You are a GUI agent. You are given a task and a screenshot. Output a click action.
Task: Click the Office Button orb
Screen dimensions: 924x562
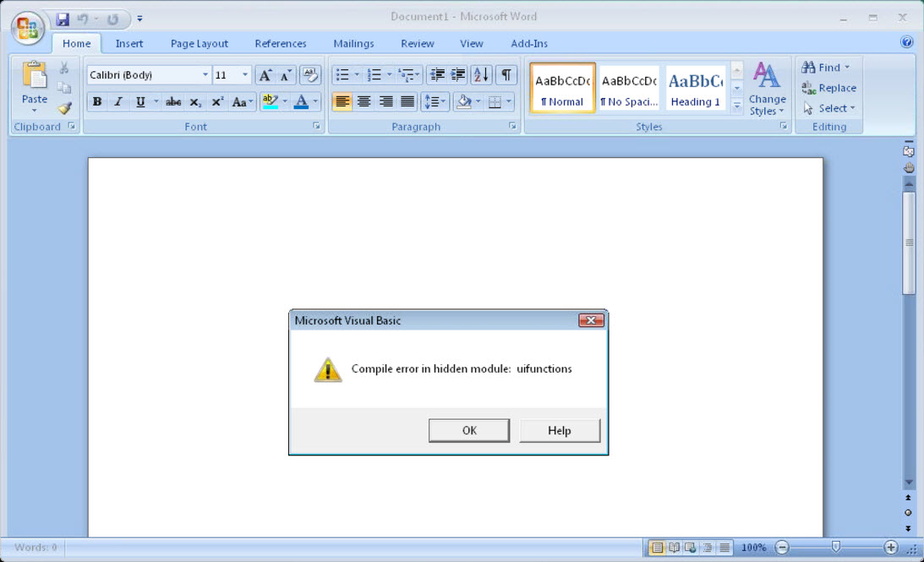27,28
